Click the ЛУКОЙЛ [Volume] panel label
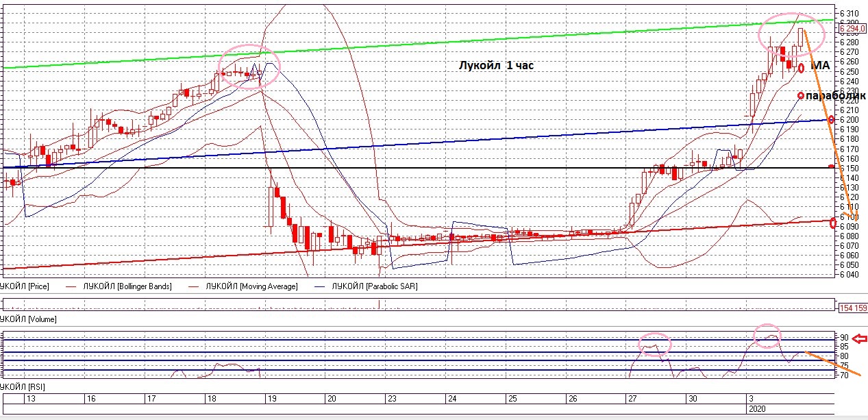 [28, 319]
